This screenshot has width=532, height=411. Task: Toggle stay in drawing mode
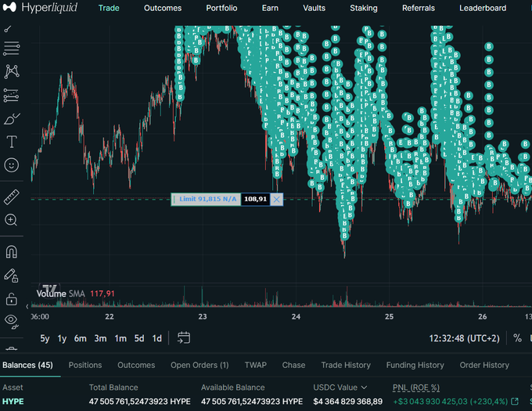(11, 276)
